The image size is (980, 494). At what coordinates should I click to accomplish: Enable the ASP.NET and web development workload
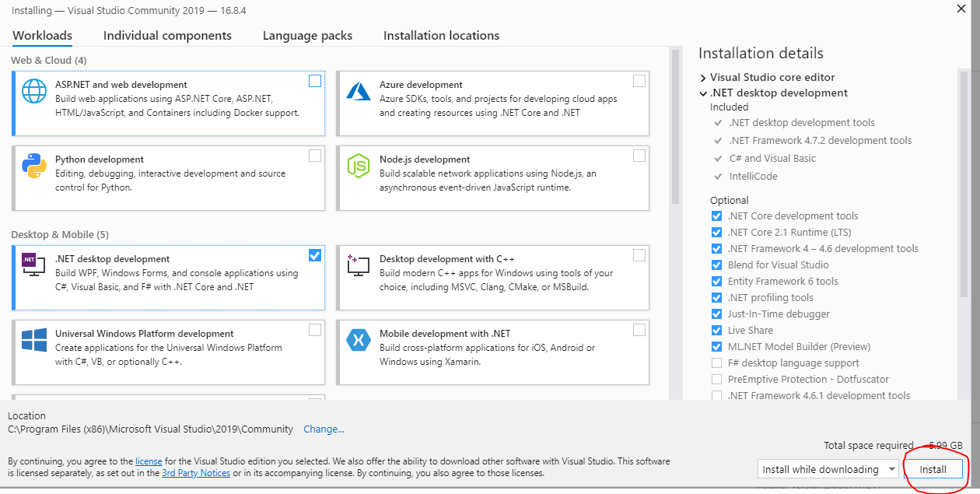pos(315,81)
